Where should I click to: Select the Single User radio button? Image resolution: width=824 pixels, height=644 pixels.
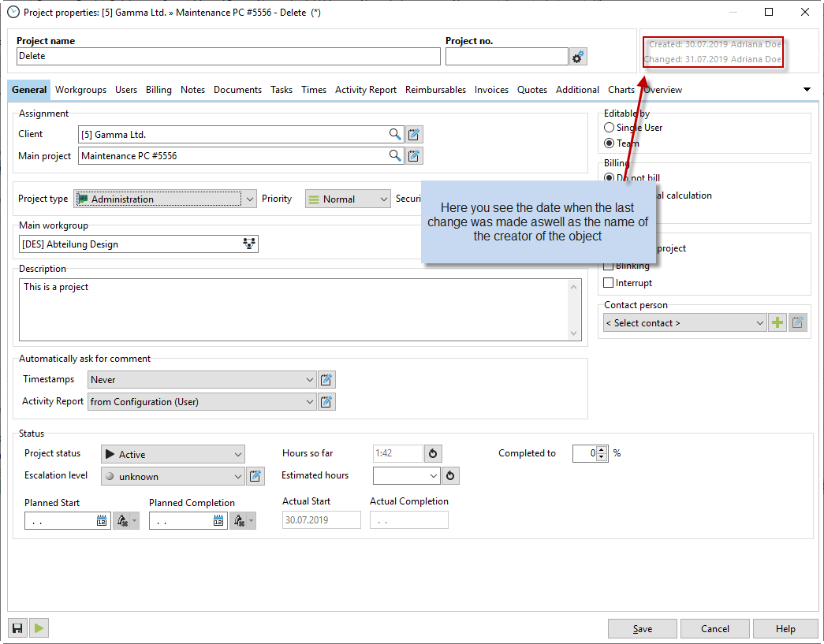point(609,128)
